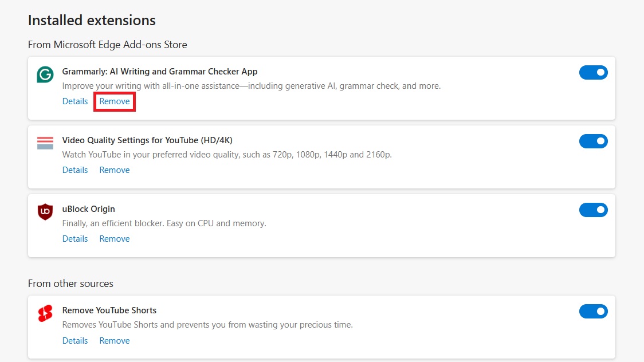This screenshot has height=362, width=644.
Task: Toggle uBlock Origin off
Action: click(593, 210)
